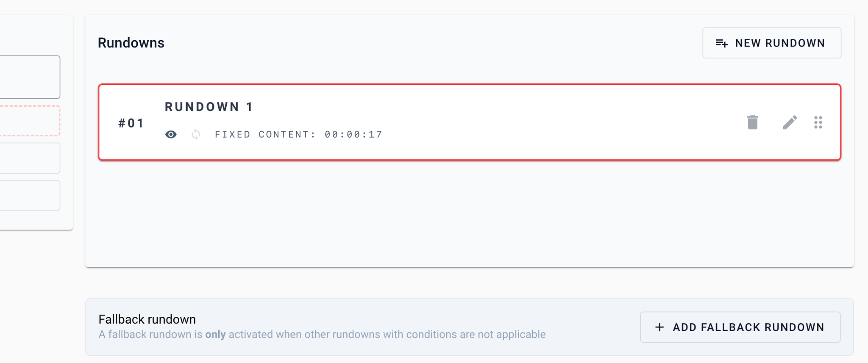Click the NEW RUNDOWN button
868x363 pixels.
[771, 43]
